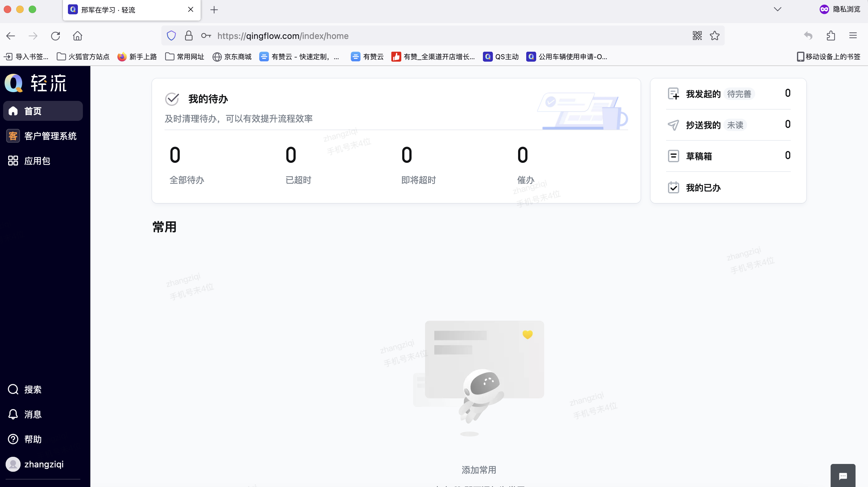The height and width of the screenshot is (487, 868).
Task: Click the padlock site info icon
Action: (189, 36)
